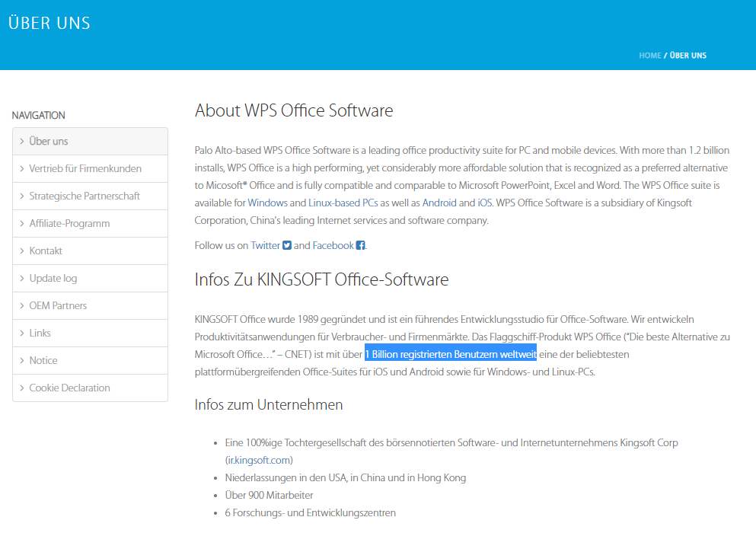Open Strategische Partnerschaft navigation item
The width and height of the screenshot is (756, 533).
coord(85,196)
